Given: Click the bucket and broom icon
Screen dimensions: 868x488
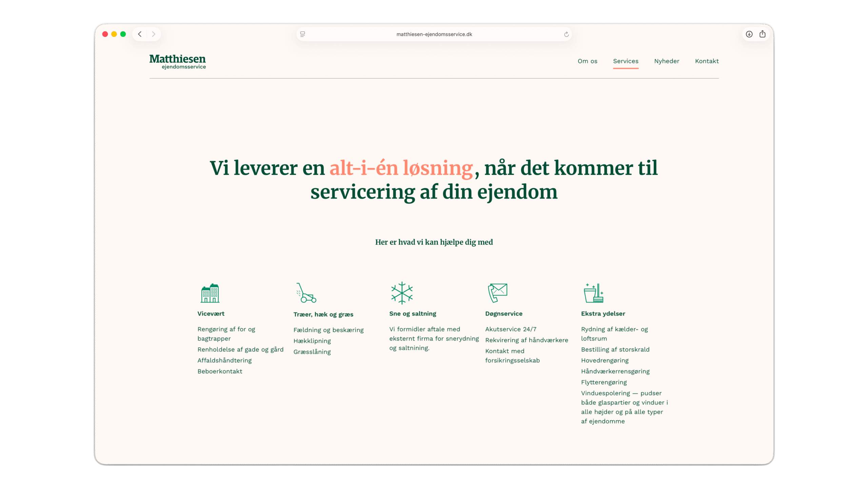Looking at the screenshot, I should 594,293.
